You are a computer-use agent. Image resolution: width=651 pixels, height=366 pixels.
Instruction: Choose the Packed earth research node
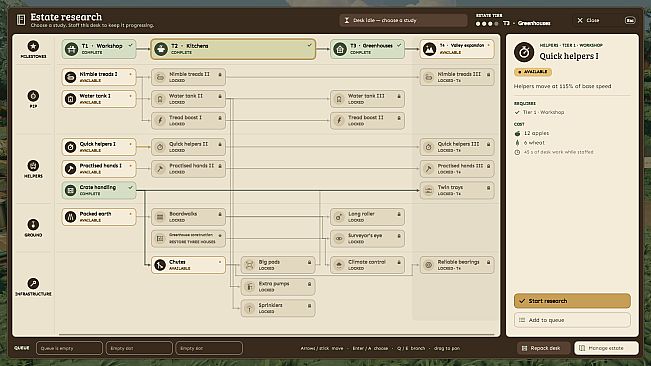(x=99, y=217)
